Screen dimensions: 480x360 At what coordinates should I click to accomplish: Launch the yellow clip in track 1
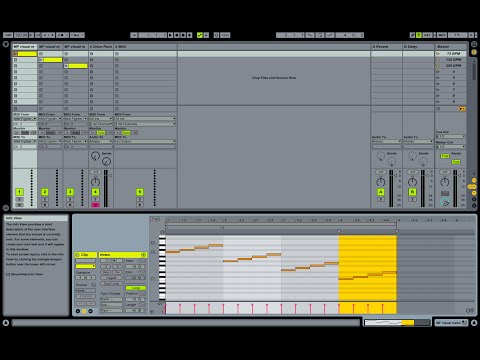15,54
